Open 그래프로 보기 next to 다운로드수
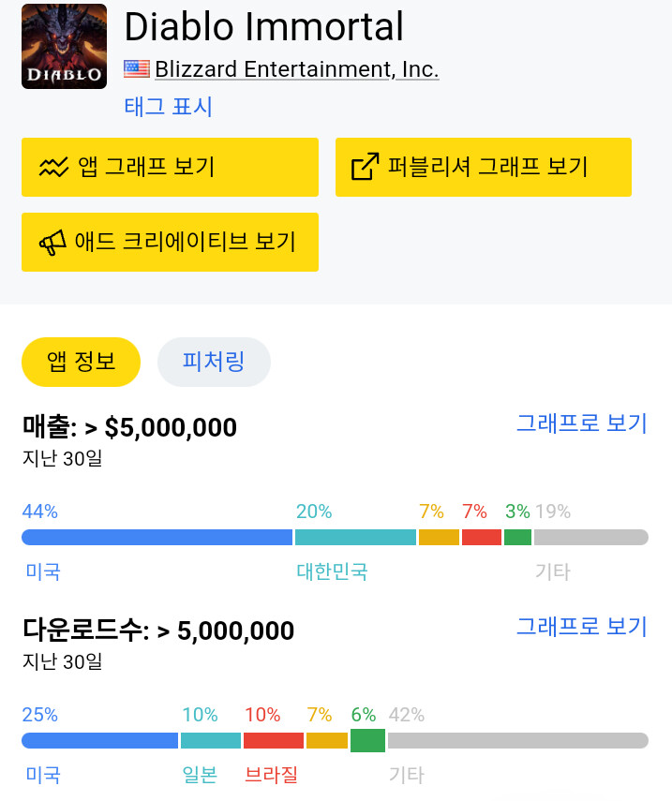This screenshot has height=801, width=672. point(581,627)
